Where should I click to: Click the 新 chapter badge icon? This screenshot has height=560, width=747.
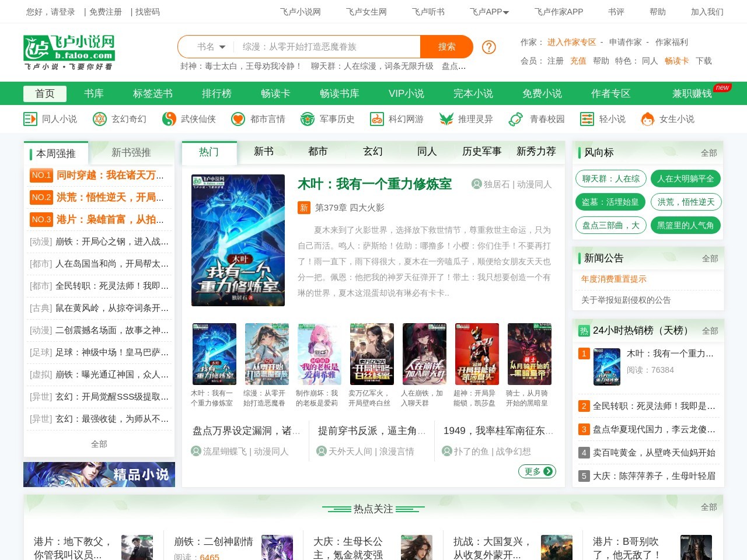pyautogui.click(x=304, y=208)
